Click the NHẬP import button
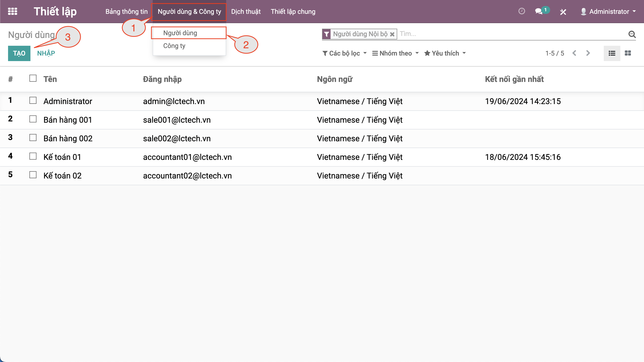 46,53
